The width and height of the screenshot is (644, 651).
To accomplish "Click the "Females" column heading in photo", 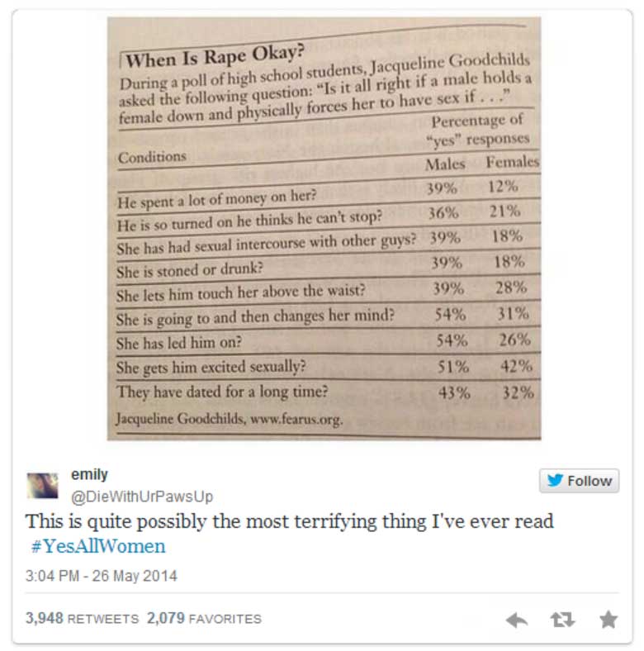I will point(512,162).
